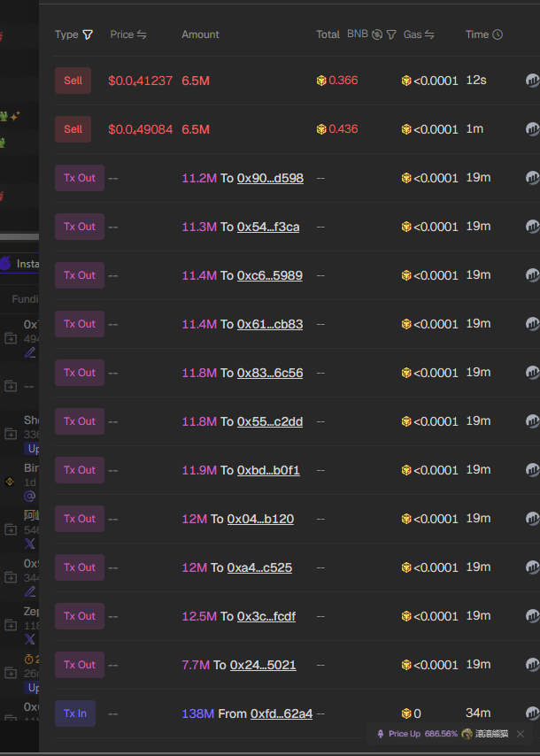Viewport: 540px width, 756px height.
Task: Toggle the Time column clock icon
Action: click(498, 35)
